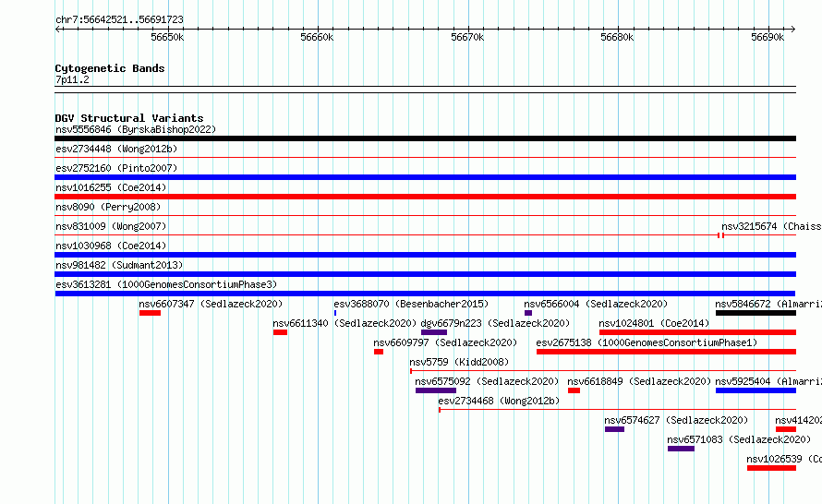Click the blue bar under nsv1030968 (Coe2014)
The width and height of the screenshot is (822, 504).
click(425, 255)
